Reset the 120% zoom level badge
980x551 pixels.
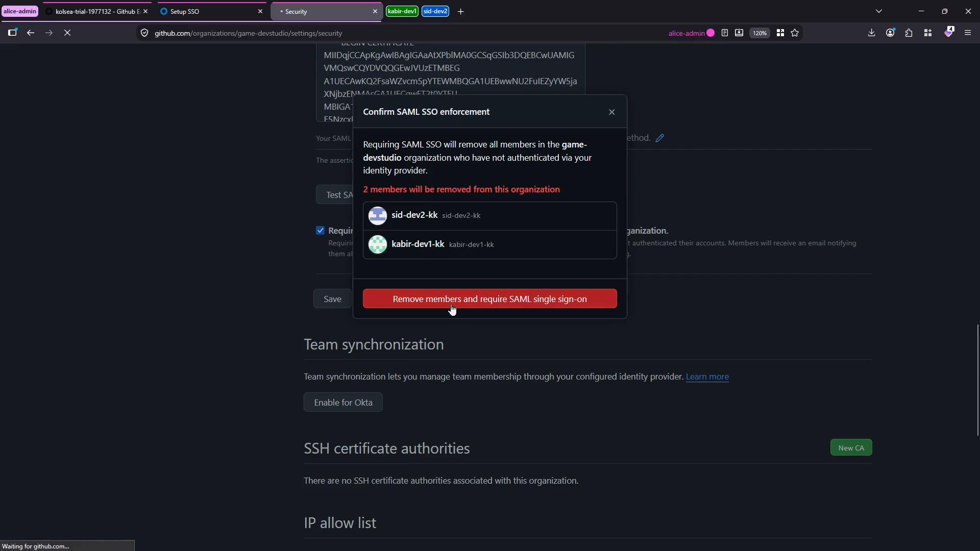759,33
